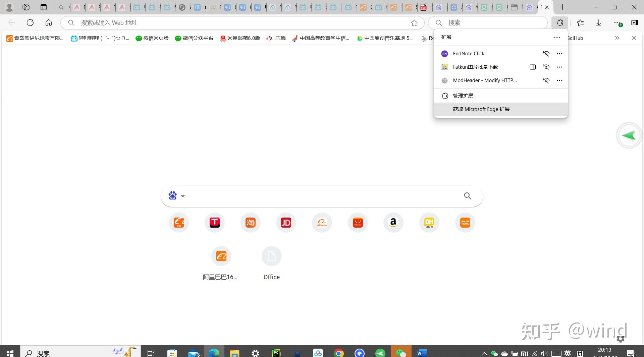Open a new tab with plus
The image size is (644, 357).
[562, 7]
